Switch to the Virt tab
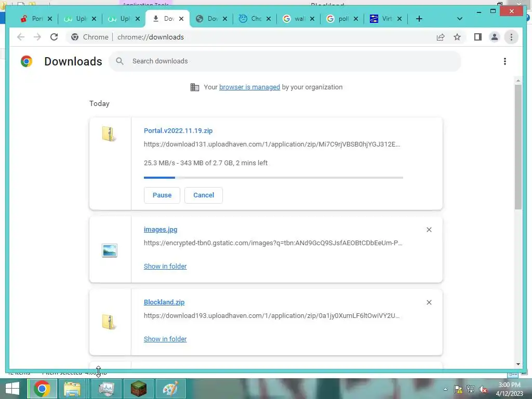The image size is (532, 399). coord(382,19)
